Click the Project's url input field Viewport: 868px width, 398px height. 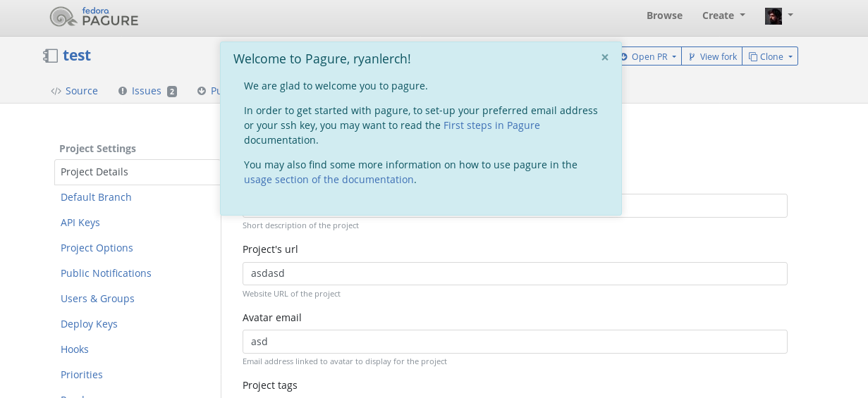515,273
